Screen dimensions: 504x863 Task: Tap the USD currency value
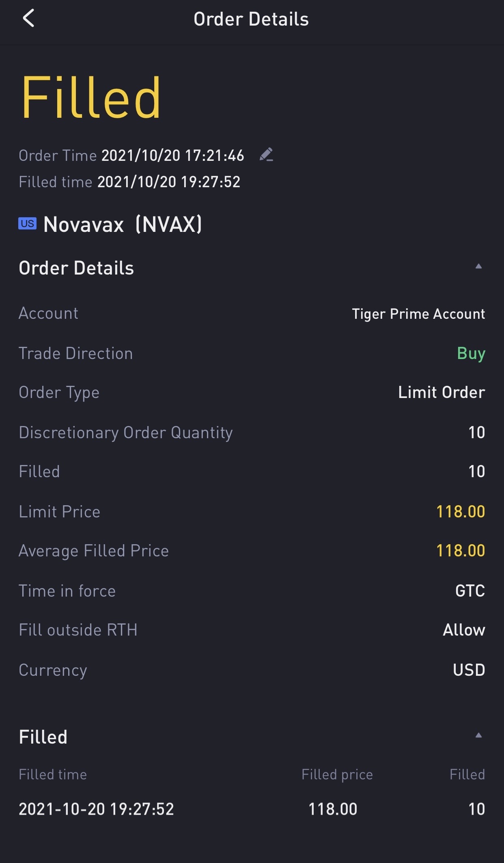point(469,670)
